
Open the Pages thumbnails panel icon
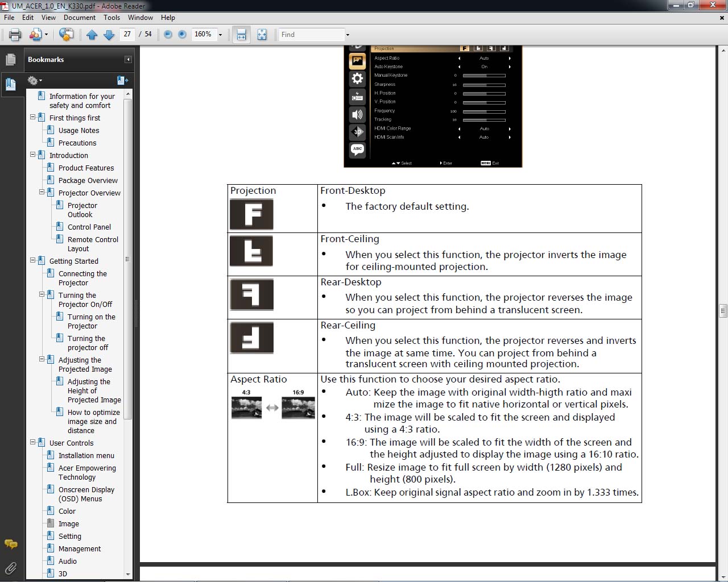pos(11,60)
